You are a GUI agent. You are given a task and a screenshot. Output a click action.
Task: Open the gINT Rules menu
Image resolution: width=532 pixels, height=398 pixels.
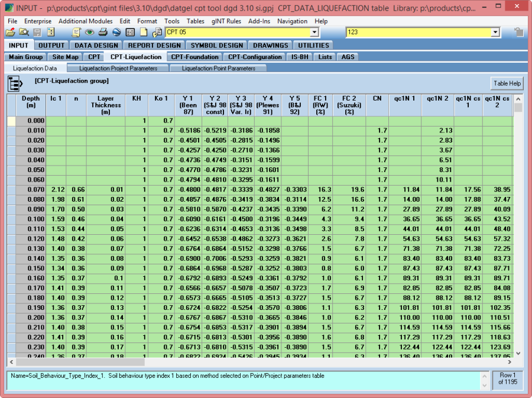(x=225, y=21)
